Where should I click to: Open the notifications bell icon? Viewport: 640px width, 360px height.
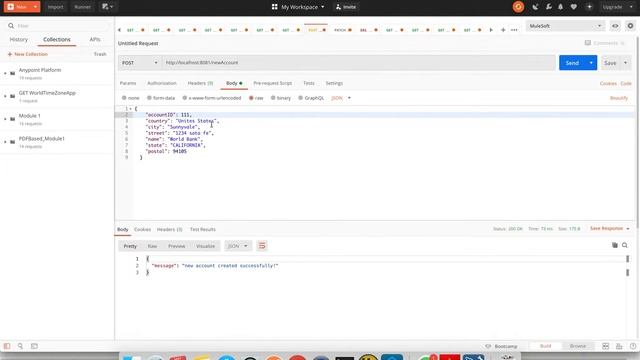coord(561,7)
